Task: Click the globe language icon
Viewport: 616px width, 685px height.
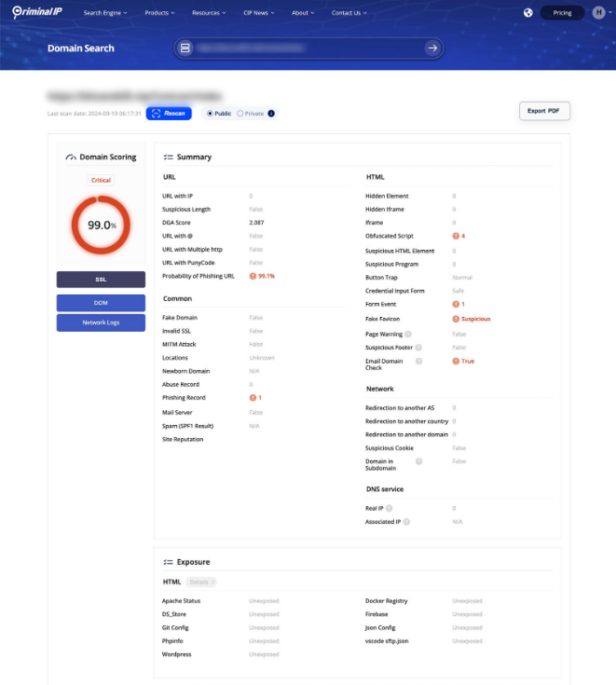Action: click(x=528, y=13)
